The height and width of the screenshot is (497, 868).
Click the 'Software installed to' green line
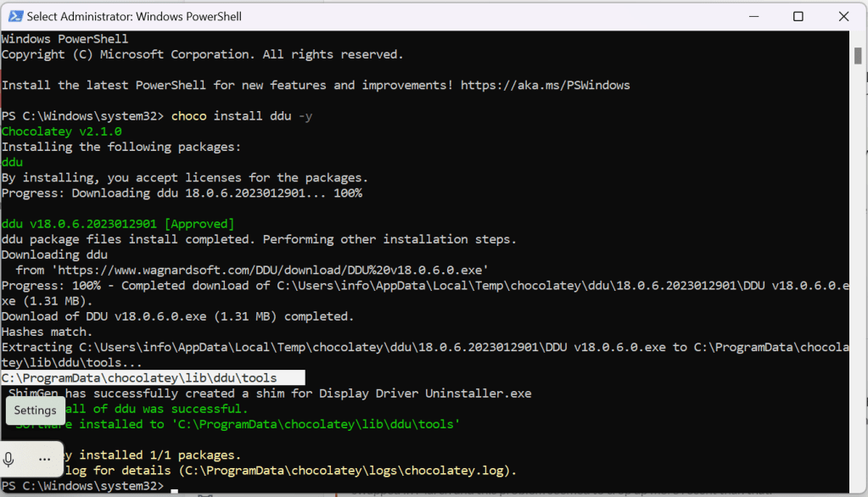point(238,425)
